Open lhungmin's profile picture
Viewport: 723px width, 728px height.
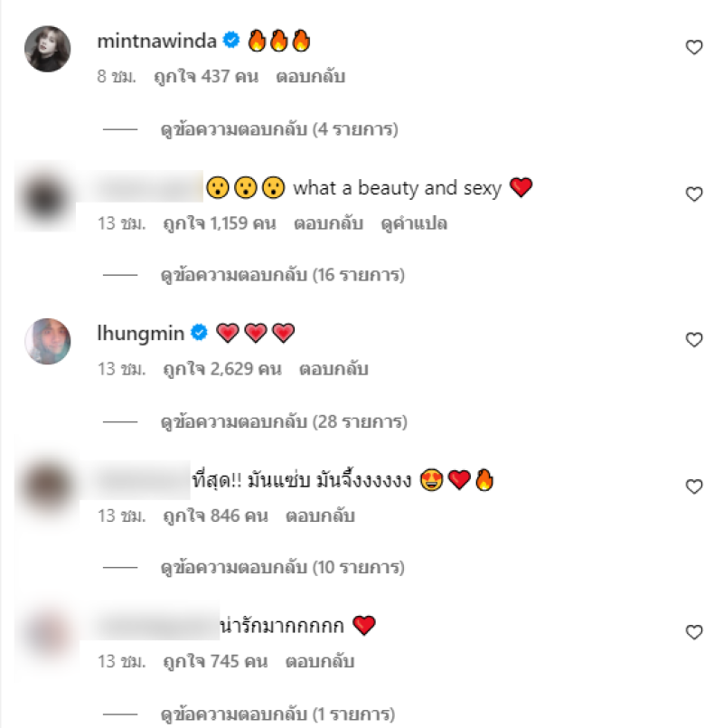47,341
